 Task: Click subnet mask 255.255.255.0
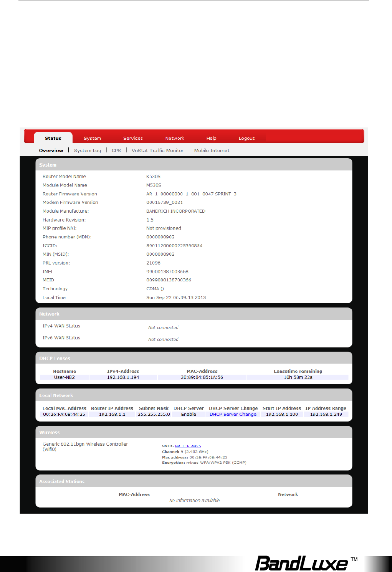click(154, 414)
